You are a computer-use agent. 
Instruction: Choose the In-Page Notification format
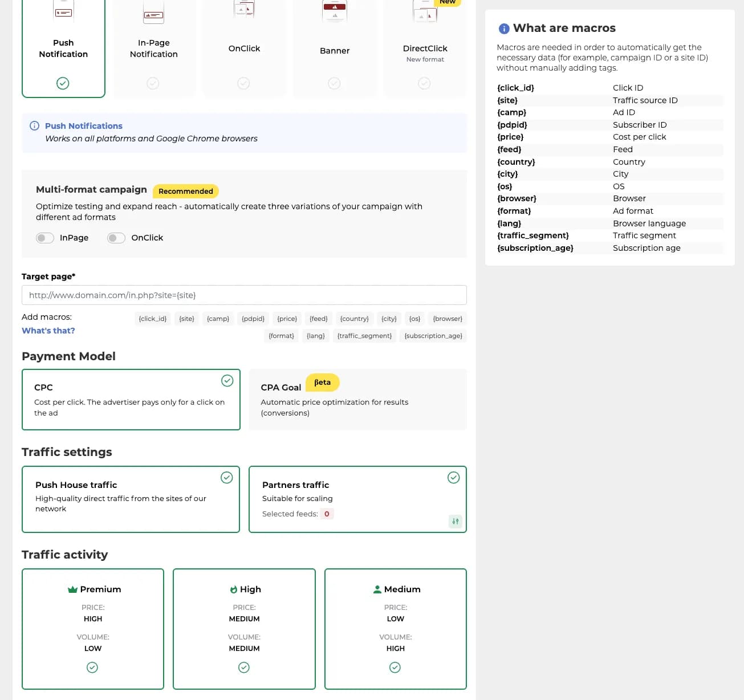coord(154,48)
